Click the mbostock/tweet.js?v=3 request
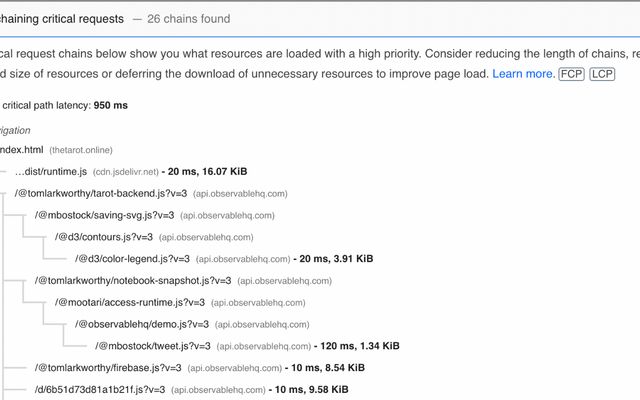 [153, 346]
